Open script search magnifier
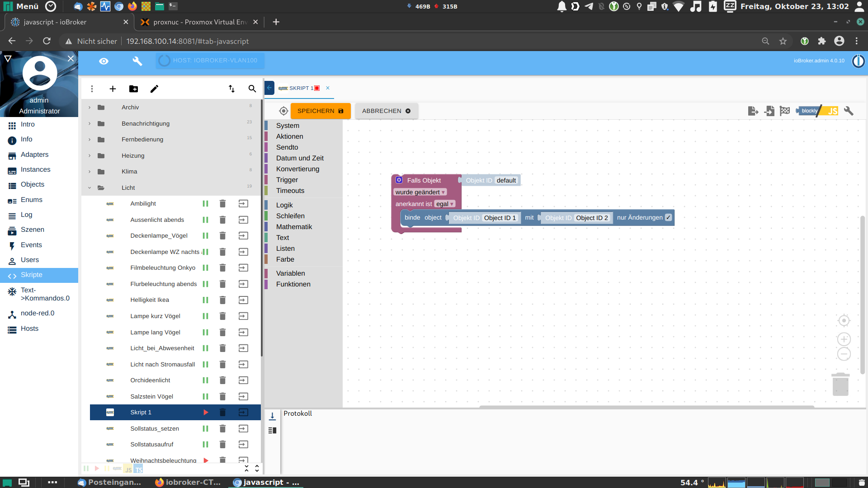This screenshot has width=868, height=488. tap(252, 89)
